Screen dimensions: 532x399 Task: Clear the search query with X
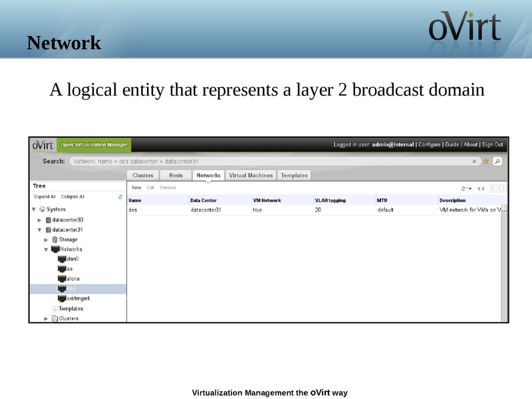(474, 162)
